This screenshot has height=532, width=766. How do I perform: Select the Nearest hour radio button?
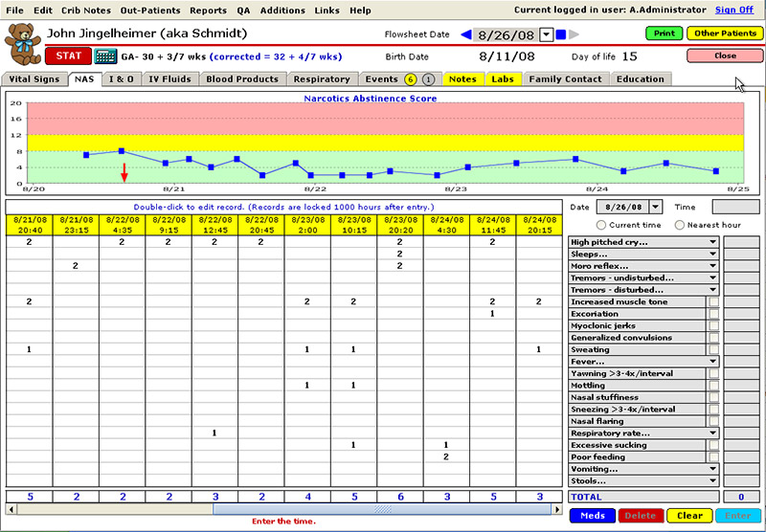point(679,225)
